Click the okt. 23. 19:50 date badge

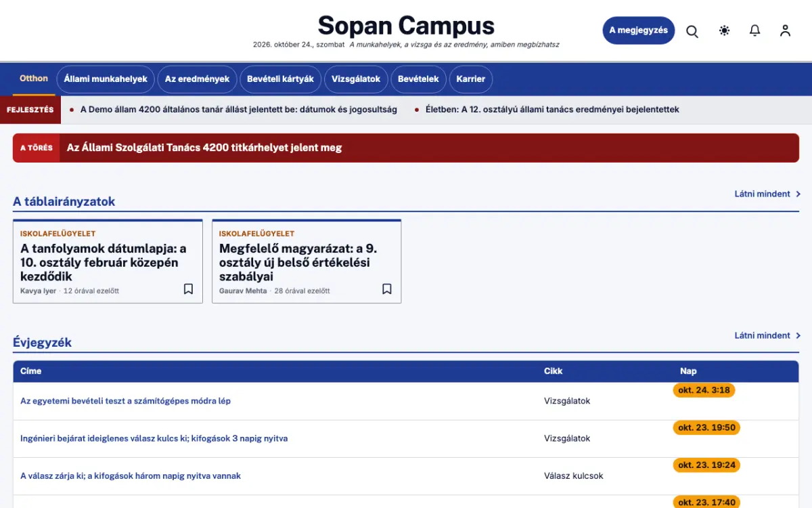coord(706,427)
